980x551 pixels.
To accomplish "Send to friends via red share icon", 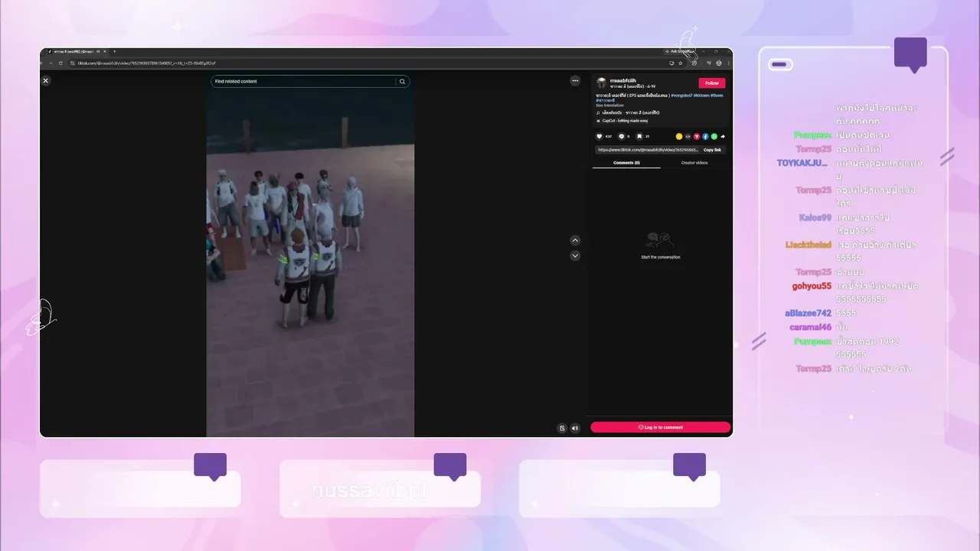I will [697, 136].
